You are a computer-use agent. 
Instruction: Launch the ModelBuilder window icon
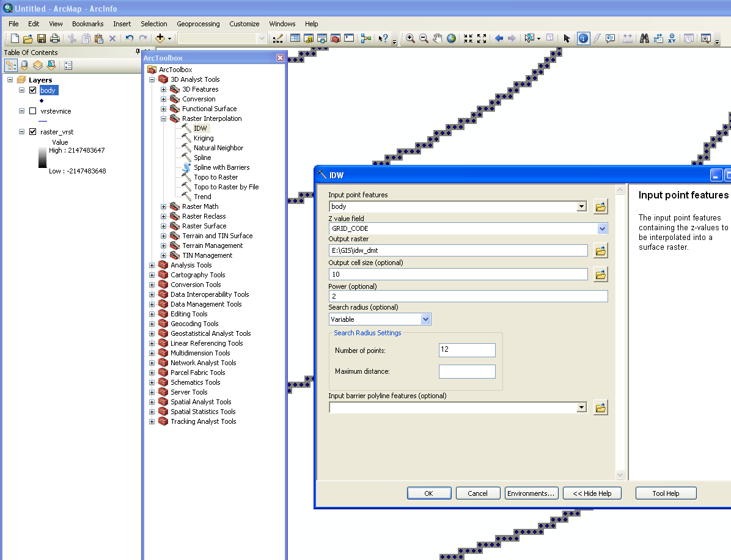coord(366,38)
